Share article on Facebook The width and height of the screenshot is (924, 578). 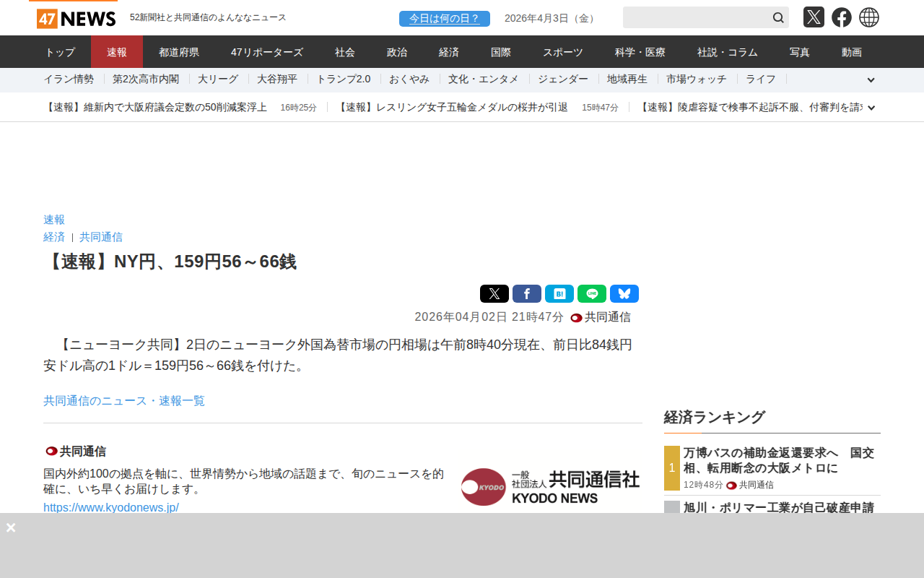pyautogui.click(x=526, y=294)
